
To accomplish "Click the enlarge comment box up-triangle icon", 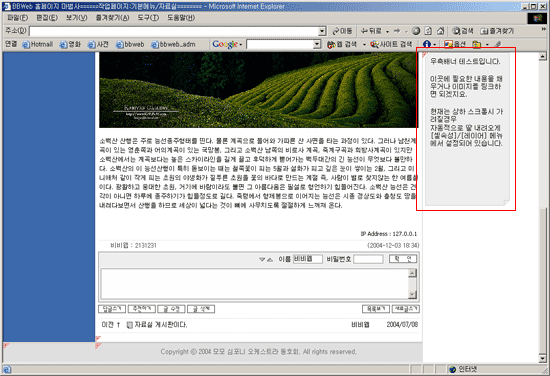I will (269, 260).
